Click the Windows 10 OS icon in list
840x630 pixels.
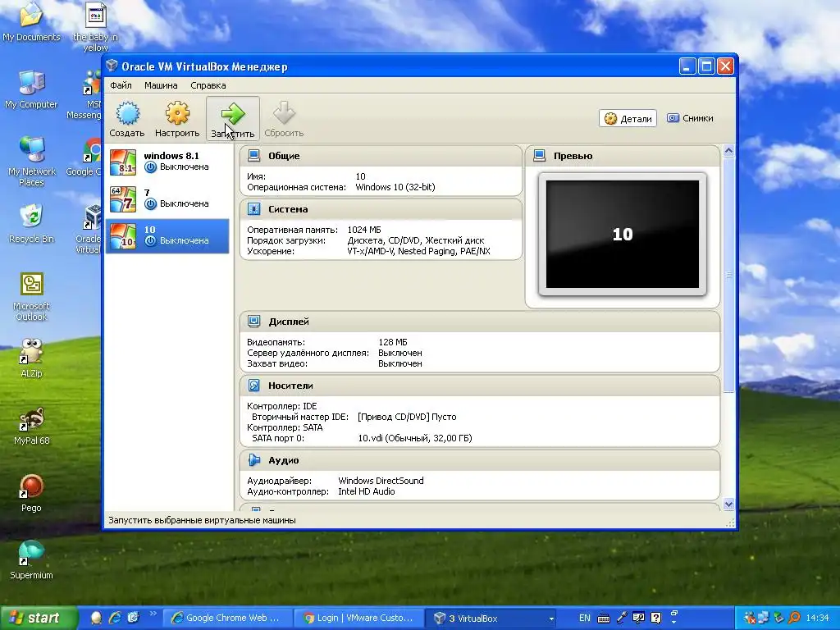coord(123,236)
